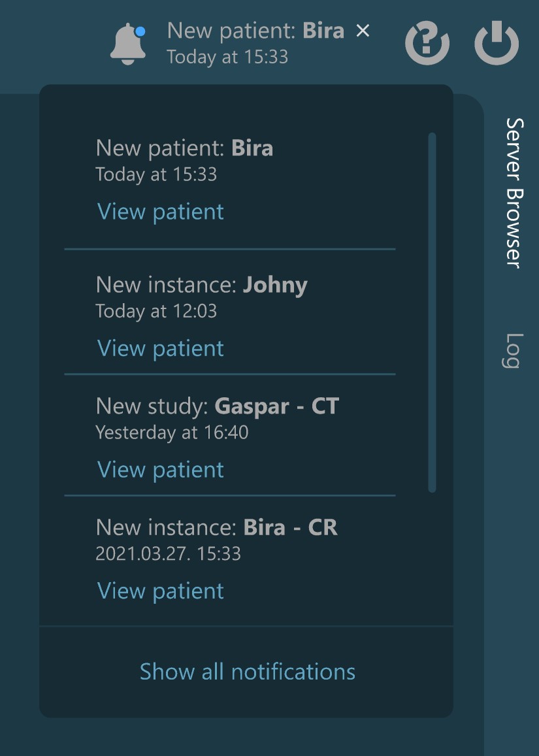Dismiss the Bira banner with the × icon
The width and height of the screenshot is (539, 756).
[363, 31]
